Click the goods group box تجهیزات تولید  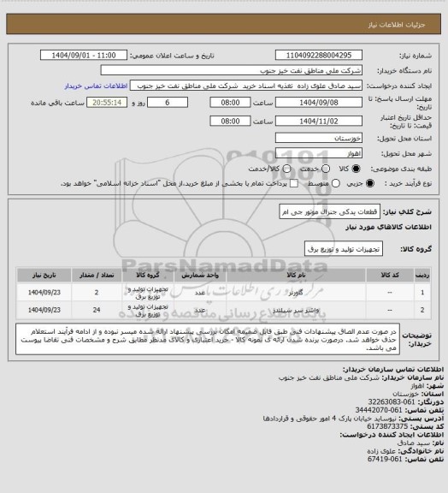coord(344,249)
